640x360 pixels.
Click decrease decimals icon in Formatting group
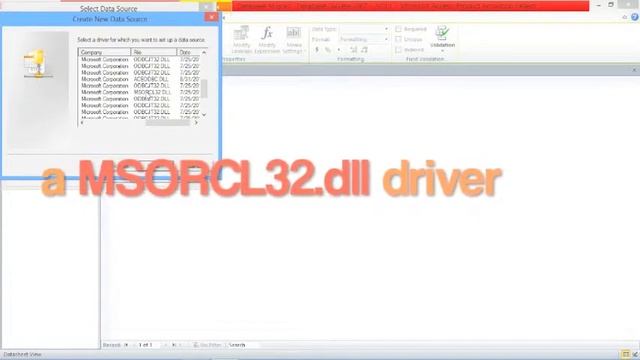(x=364, y=50)
